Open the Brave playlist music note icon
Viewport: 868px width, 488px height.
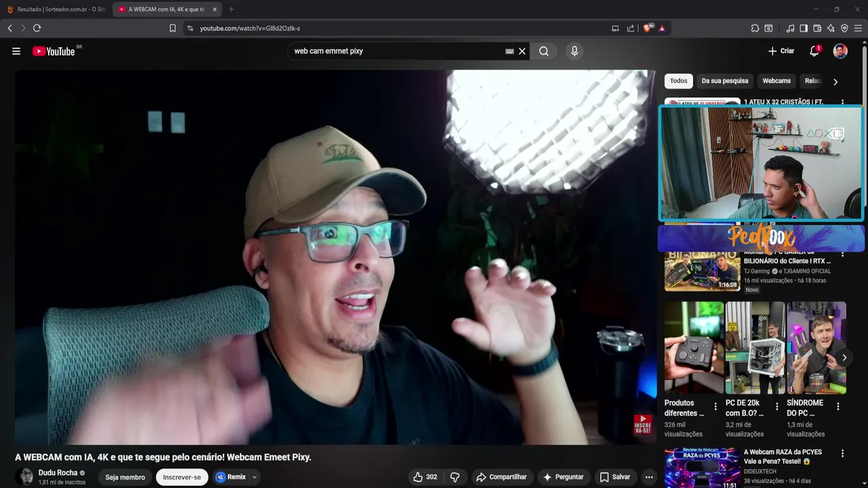click(x=790, y=28)
